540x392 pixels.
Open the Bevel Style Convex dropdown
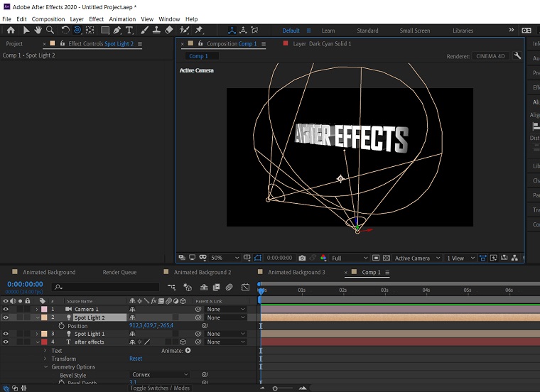click(x=160, y=375)
